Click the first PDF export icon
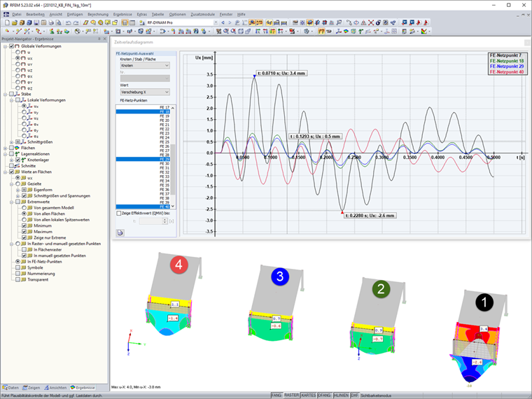The width and height of the screenshot is (532, 399). click(419, 22)
